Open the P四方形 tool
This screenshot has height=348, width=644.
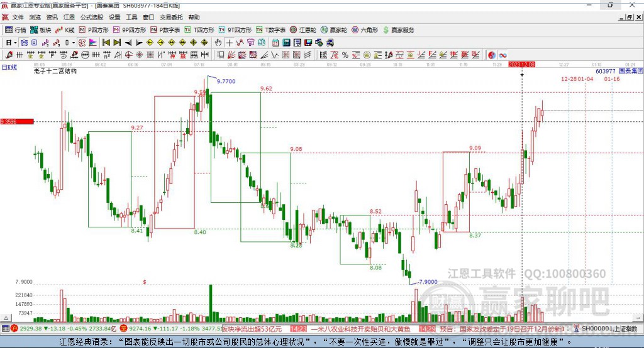pyautogui.click(x=94, y=30)
